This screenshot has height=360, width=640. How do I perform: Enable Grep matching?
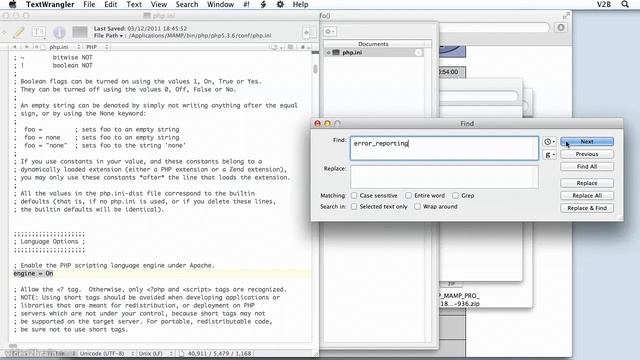456,196
